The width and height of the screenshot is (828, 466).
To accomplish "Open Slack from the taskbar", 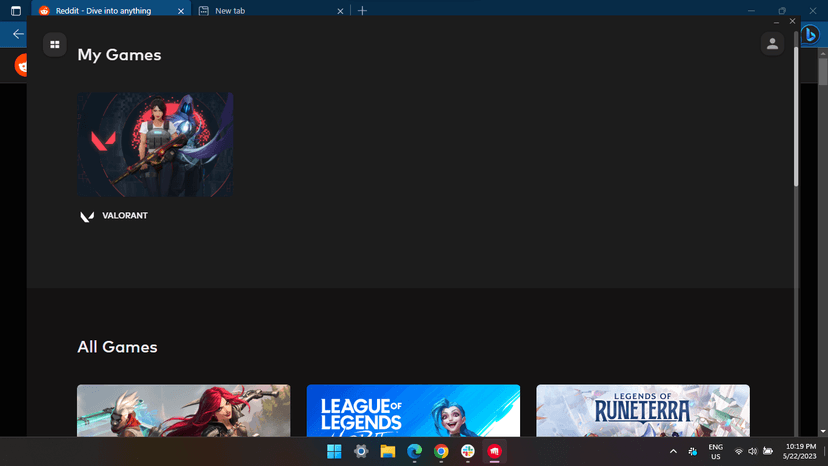I will (467, 452).
